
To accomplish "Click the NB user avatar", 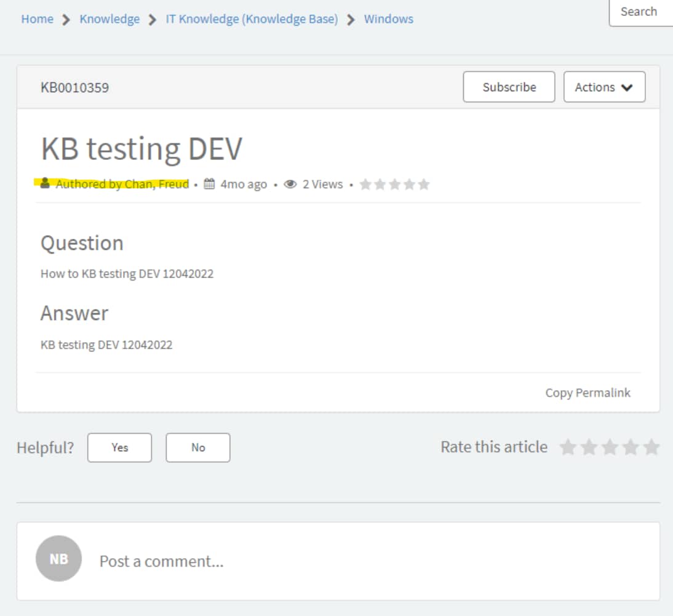I will click(x=59, y=559).
